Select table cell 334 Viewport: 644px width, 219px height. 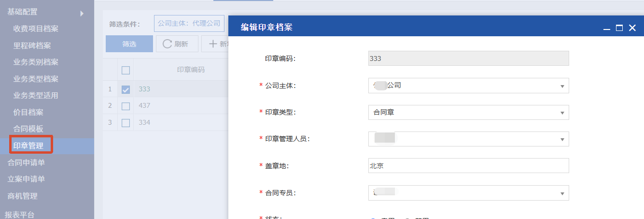coord(144,122)
